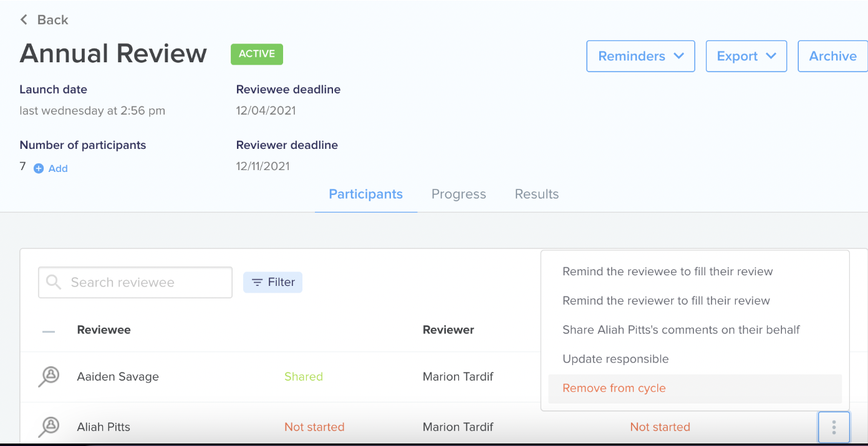
Task: Toggle the select-all dash checkbox in header
Action: 49,331
